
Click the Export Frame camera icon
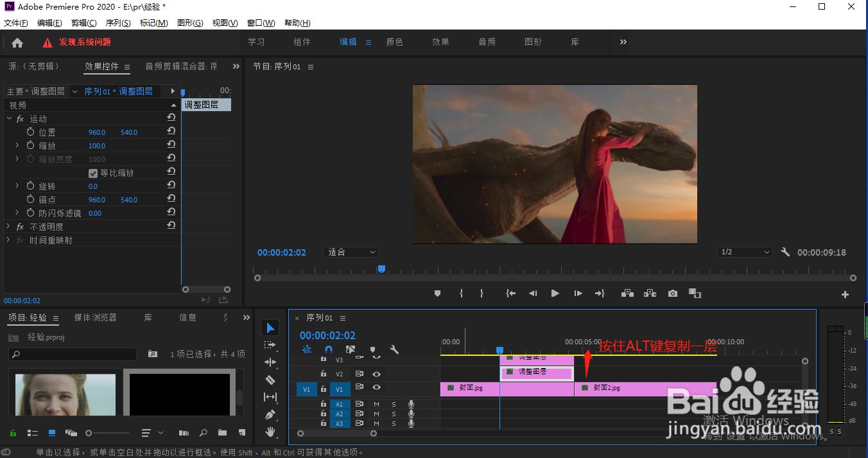click(672, 294)
